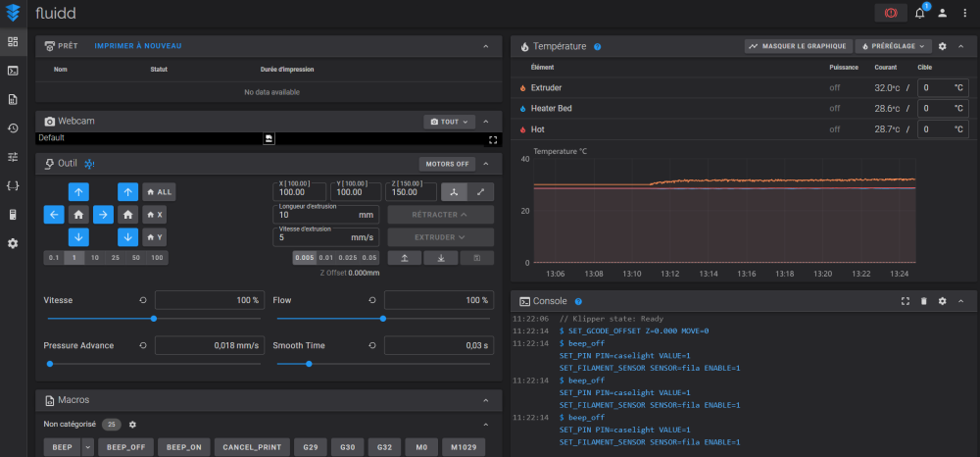This screenshot has width=980, height=457.
Task: Click Masquer le graphique button
Action: [x=798, y=46]
